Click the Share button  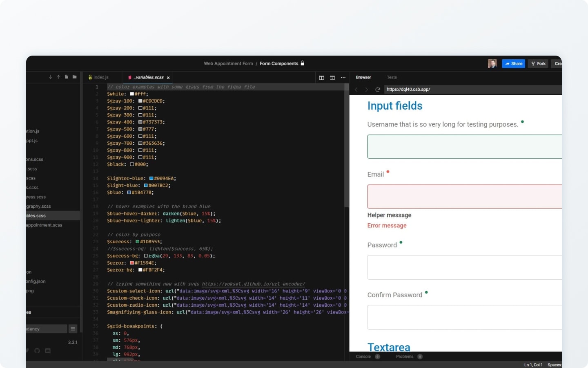pos(514,64)
